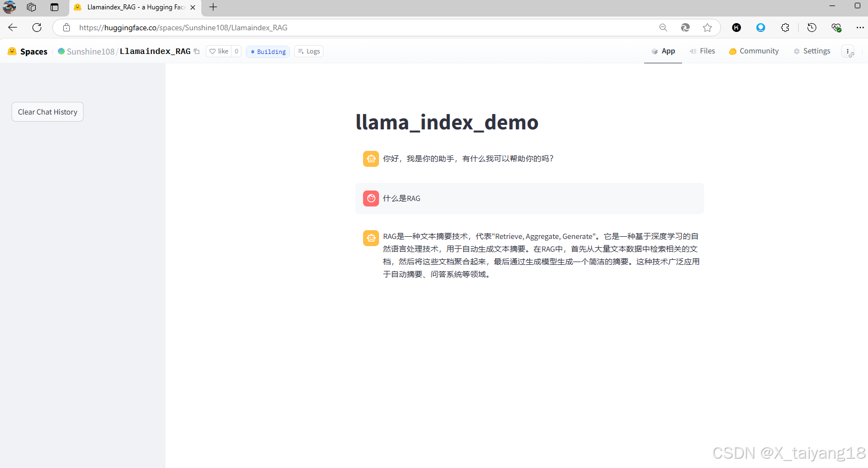
Task: Switch to the Files tab
Action: point(702,51)
